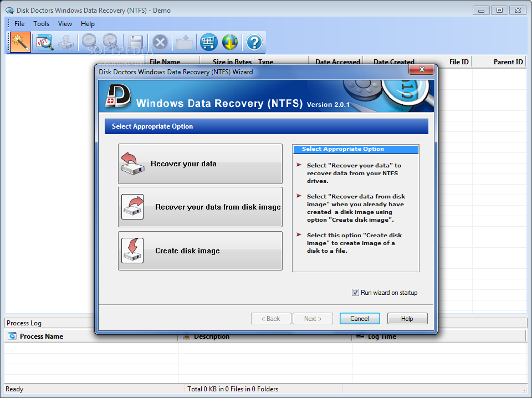Click the Process Log panel title
The image size is (532, 398).
(24, 323)
